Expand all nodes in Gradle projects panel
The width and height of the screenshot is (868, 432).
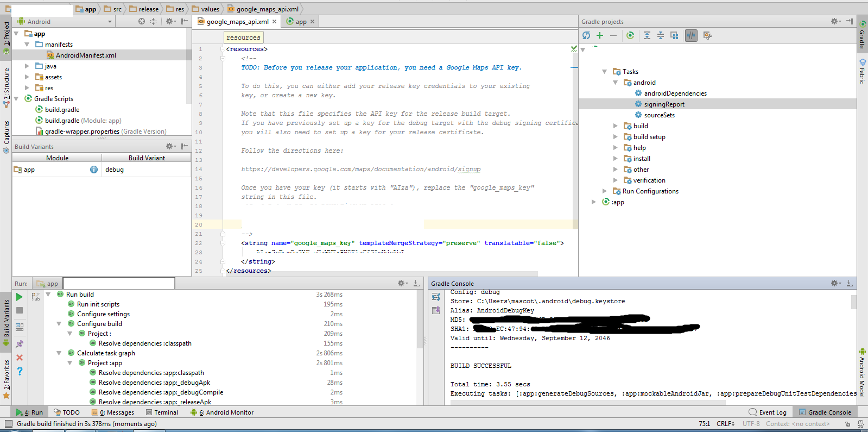point(647,35)
